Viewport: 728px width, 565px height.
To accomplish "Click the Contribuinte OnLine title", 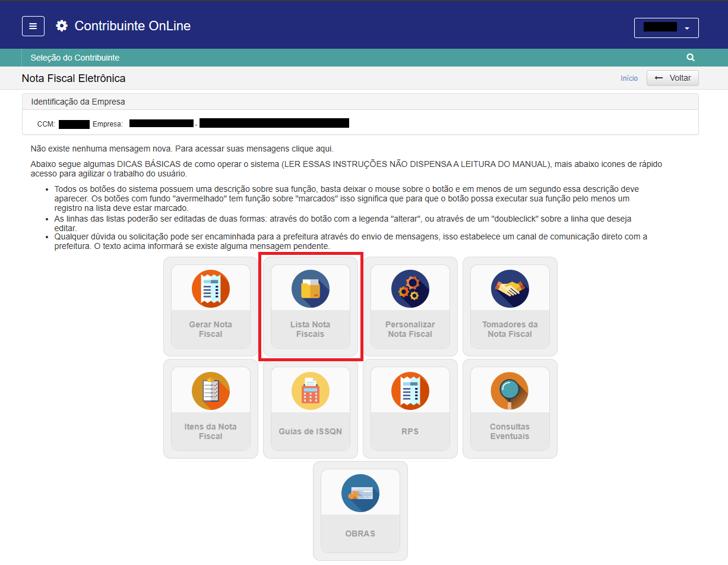I will click(x=132, y=26).
